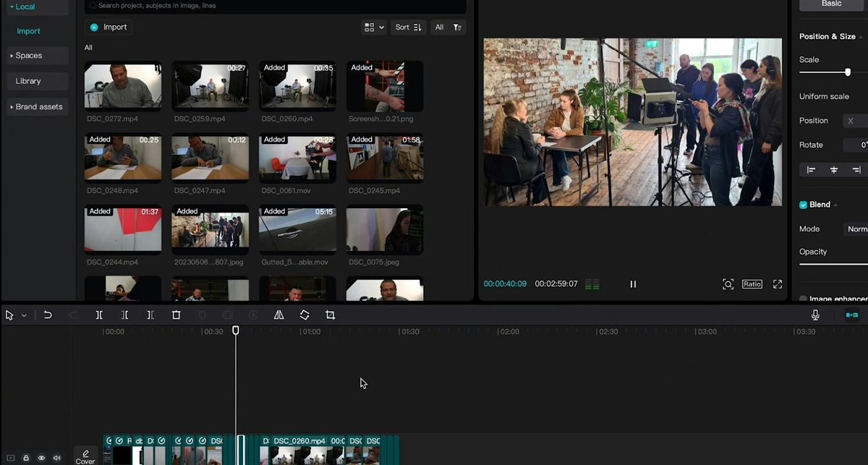This screenshot has height=465, width=868.
Task: Click the Ratio button under the preview
Action: (752, 284)
